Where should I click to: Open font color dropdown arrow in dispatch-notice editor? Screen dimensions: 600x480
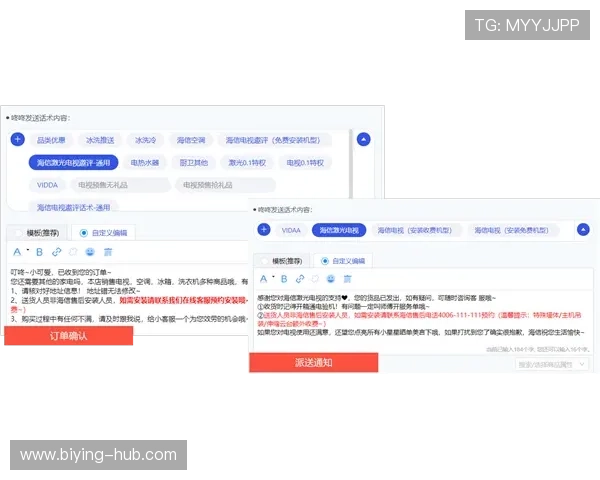point(273,276)
